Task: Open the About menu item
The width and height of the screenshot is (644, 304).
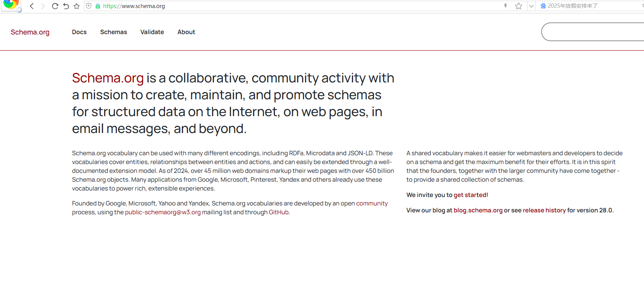Action: pos(186,32)
